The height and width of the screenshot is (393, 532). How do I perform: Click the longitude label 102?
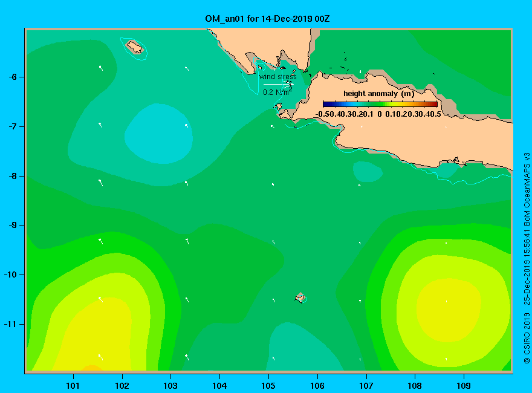coord(122,386)
